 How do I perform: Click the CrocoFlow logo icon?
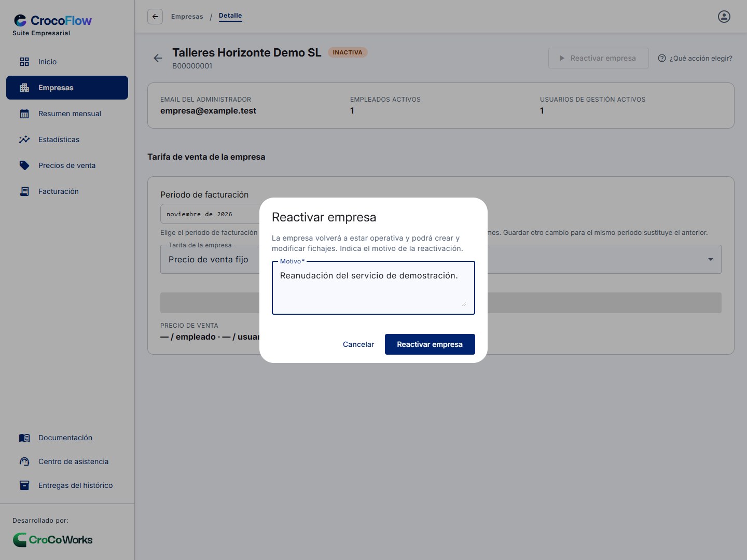(x=20, y=20)
